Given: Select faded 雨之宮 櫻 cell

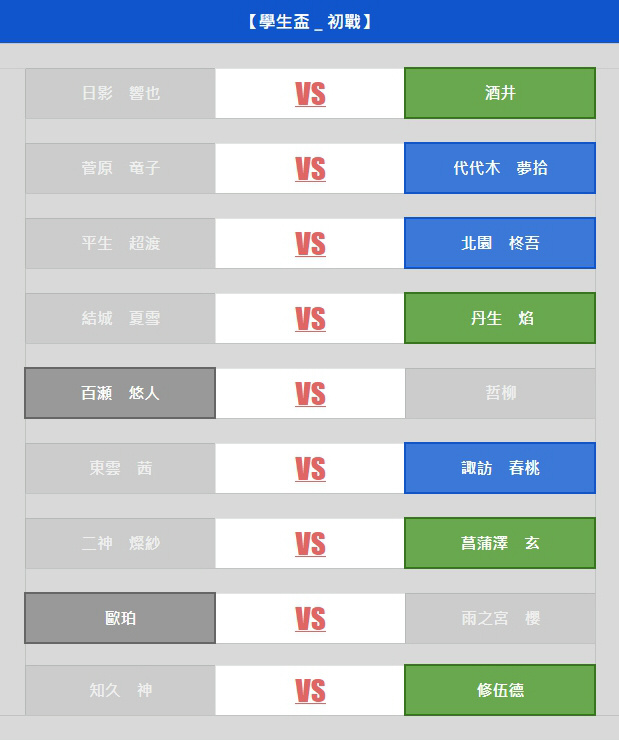Looking at the screenshot, I should click(500, 618).
